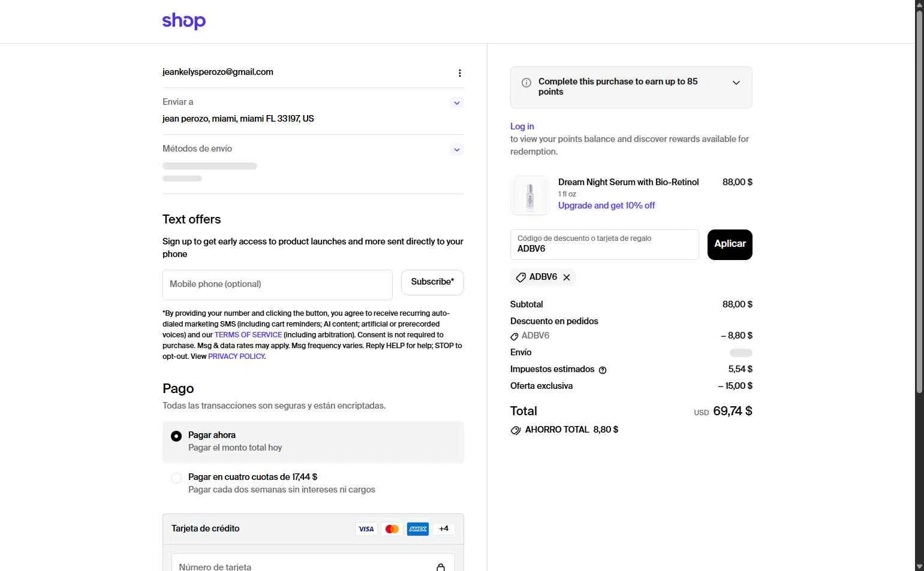Select the Pagar ahora radio option
The width and height of the screenshot is (924, 571).
point(176,436)
